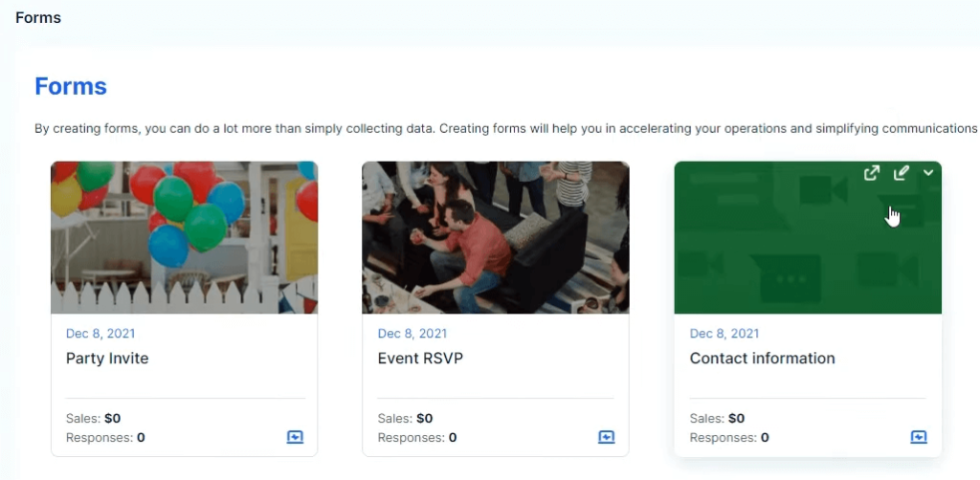Viewport: 980px width, 480px height.
Task: Click Responses 0 on Event RSVP card
Action: tap(417, 438)
